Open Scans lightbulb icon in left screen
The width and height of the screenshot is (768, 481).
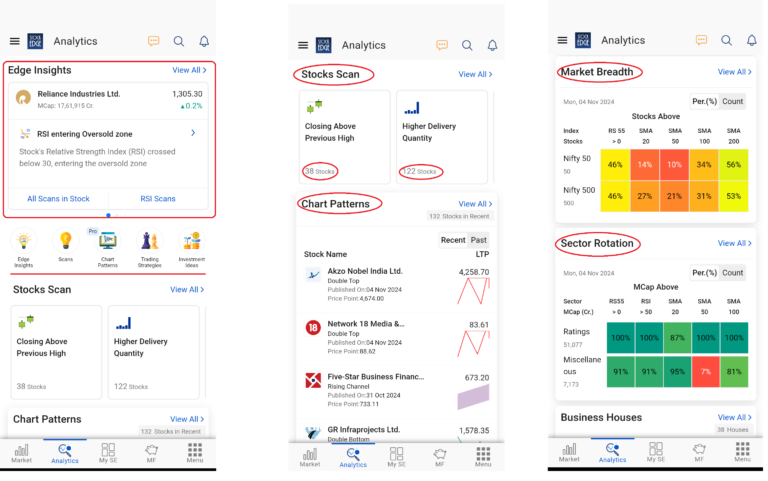(x=65, y=241)
